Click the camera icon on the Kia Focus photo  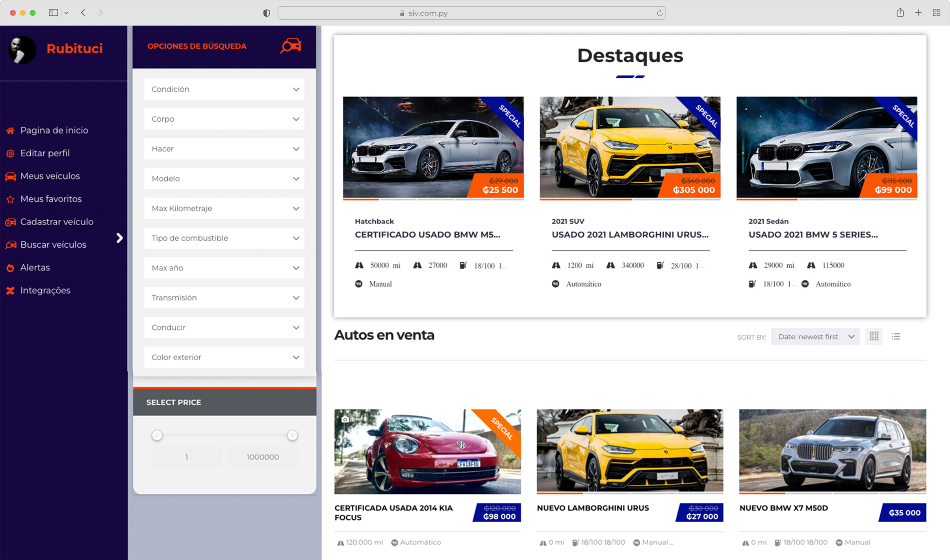[345, 419]
